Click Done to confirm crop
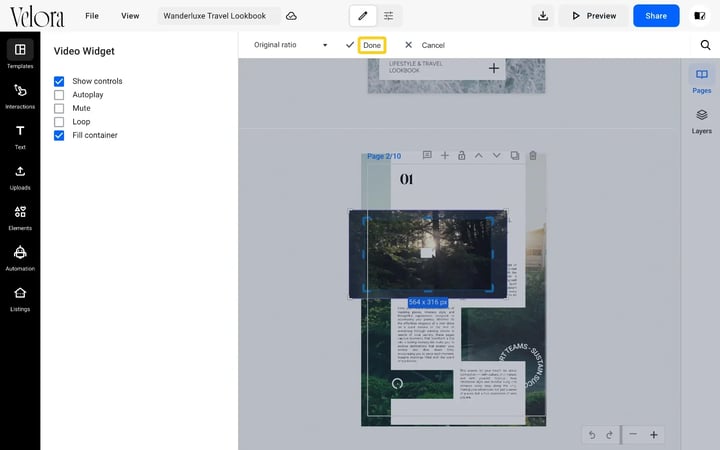The width and height of the screenshot is (720, 450). [371, 45]
